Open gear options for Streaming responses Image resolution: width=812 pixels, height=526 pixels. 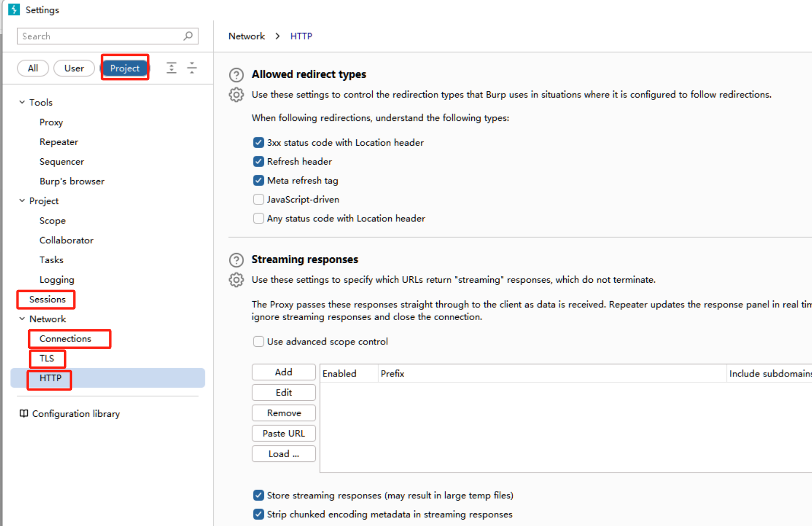click(236, 280)
